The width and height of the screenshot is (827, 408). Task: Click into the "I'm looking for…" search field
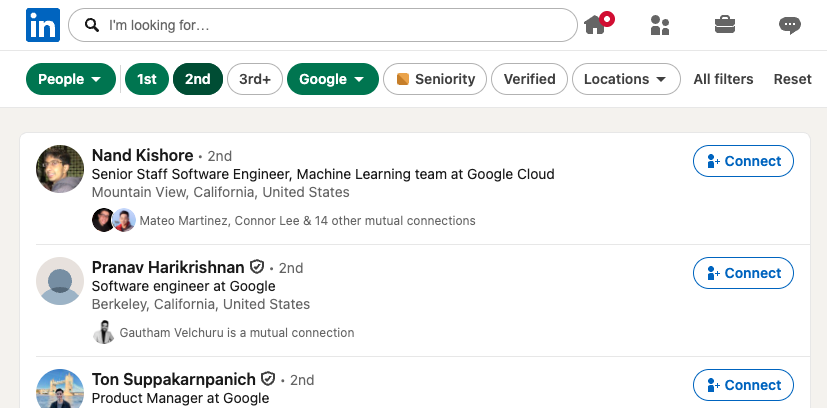[323, 25]
